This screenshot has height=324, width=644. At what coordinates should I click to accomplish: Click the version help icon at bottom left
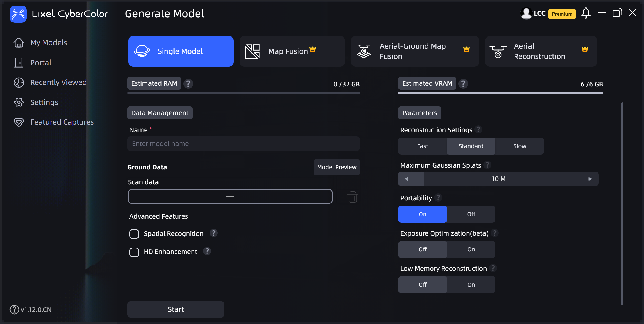14,310
